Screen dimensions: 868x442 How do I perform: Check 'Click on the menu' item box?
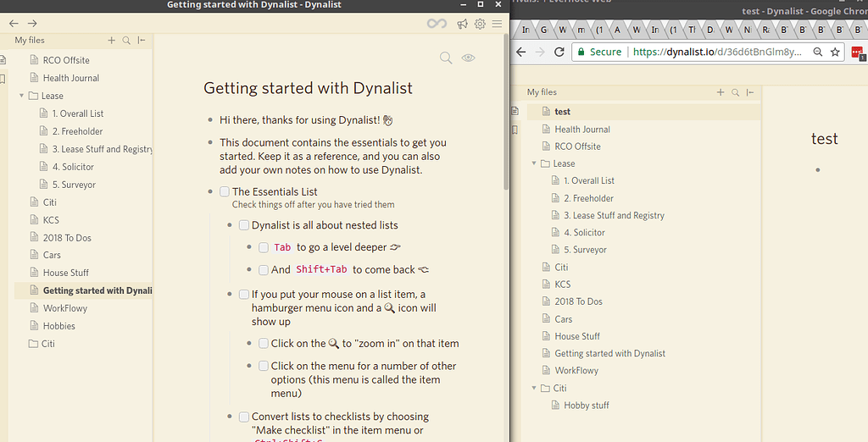tap(264, 366)
